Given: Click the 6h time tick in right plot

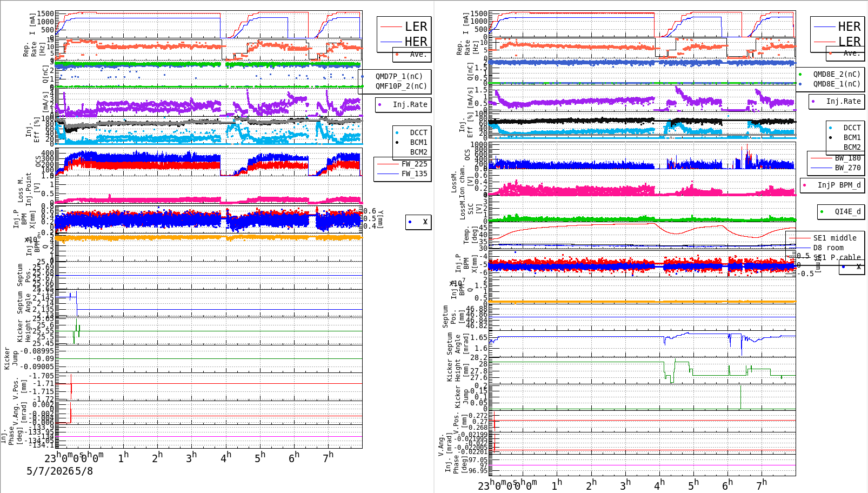Looking at the screenshot, I should click(x=727, y=484).
